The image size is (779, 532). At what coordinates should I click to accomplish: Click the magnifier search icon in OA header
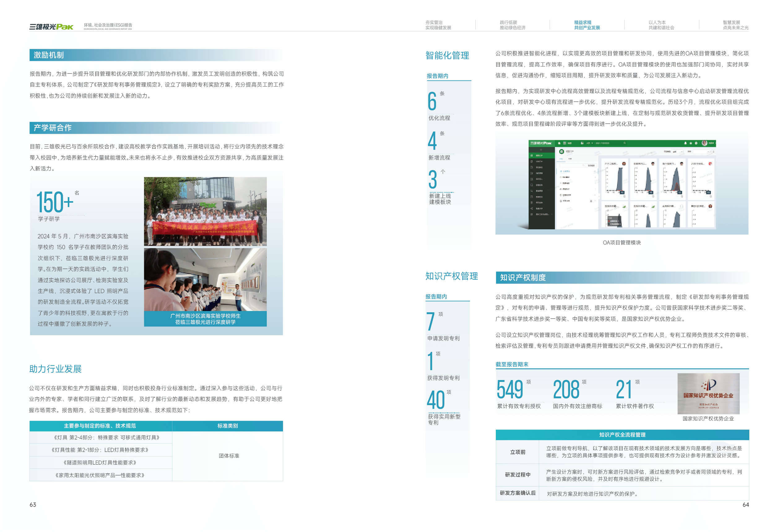(625, 143)
